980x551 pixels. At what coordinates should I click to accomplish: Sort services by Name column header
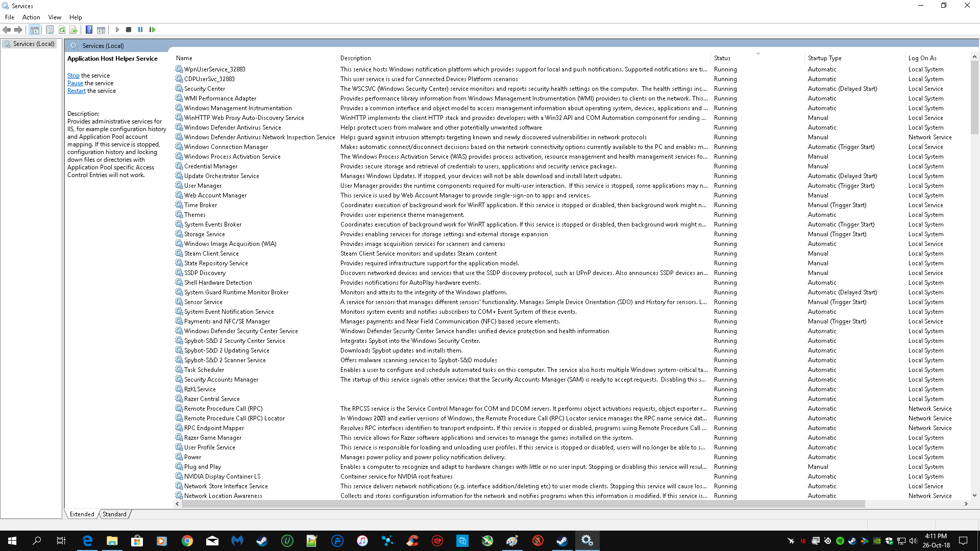tap(184, 58)
